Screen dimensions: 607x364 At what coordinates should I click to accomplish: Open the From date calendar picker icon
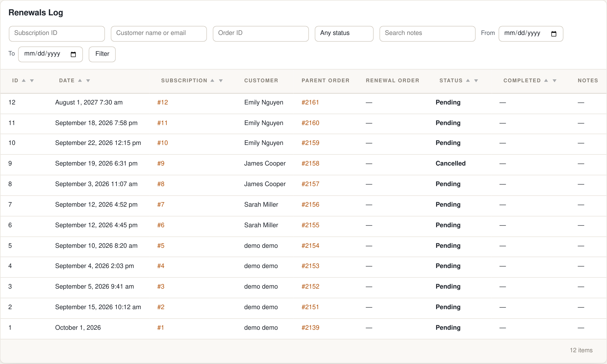coord(554,34)
